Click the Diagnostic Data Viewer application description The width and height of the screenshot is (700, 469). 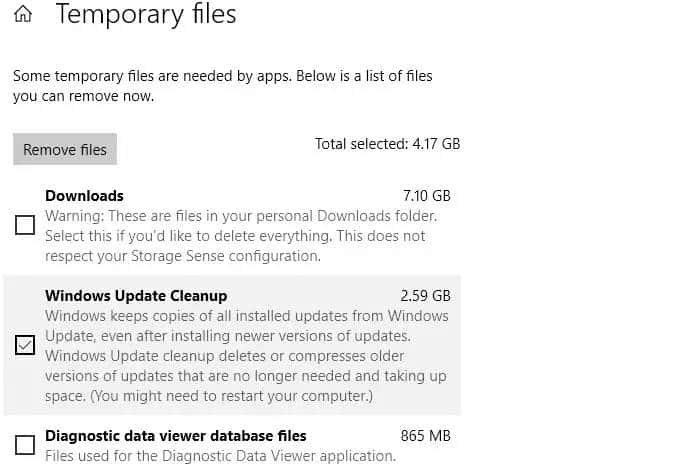coord(220,456)
